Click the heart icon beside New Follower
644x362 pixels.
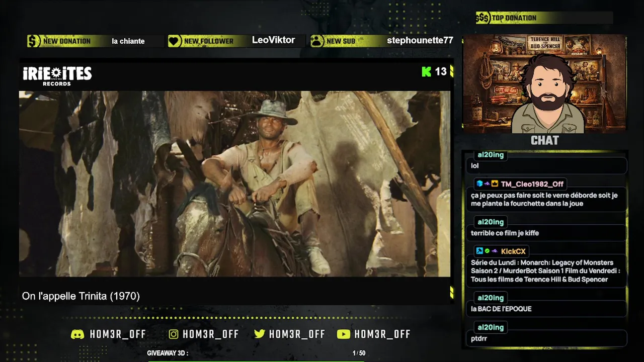[174, 41]
